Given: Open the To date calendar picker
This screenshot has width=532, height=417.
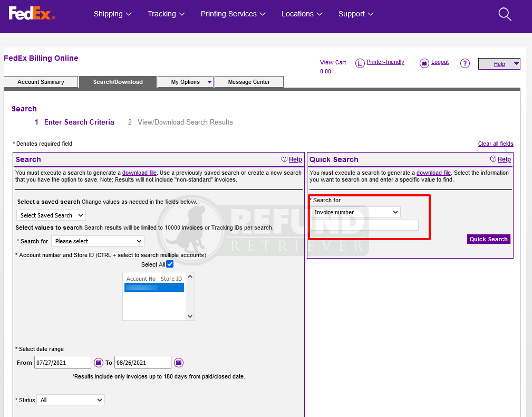Looking at the screenshot, I should click(x=179, y=363).
